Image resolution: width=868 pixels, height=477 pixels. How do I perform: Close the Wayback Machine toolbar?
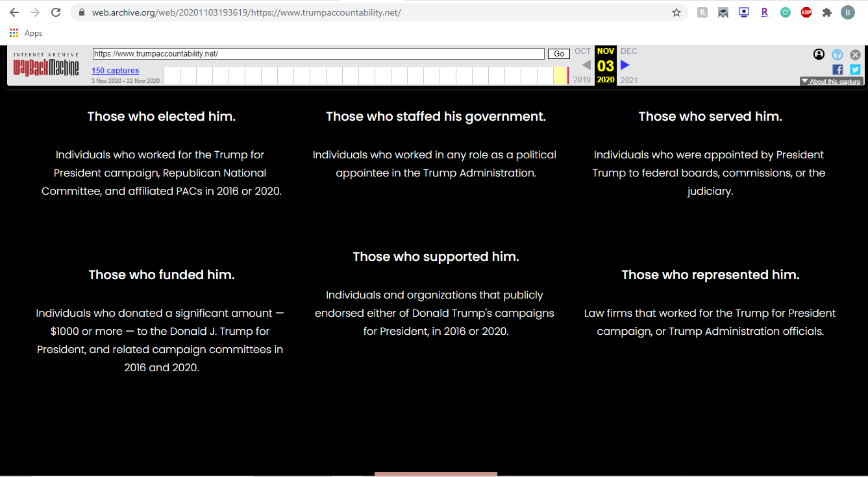click(x=856, y=55)
